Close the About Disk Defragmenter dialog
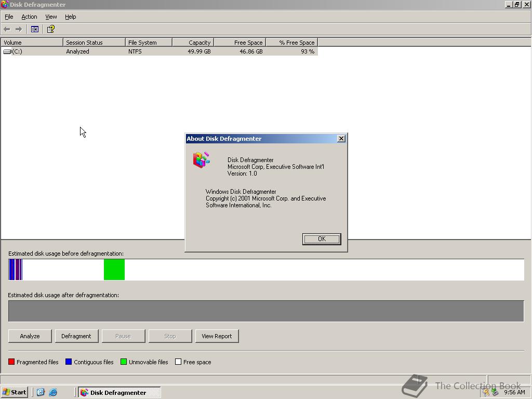Screen dimensions: 532x399 pos(341,138)
